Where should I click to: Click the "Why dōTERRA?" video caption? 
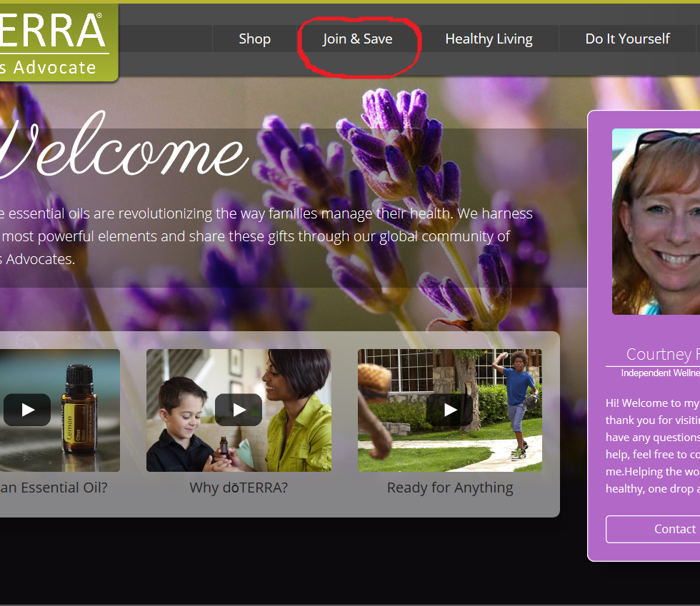pos(239,488)
